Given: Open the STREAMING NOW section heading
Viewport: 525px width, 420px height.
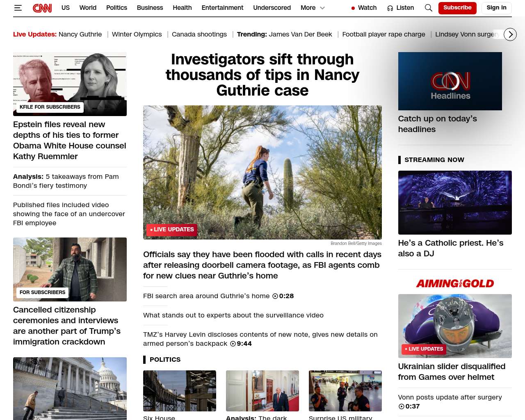Looking at the screenshot, I should point(434,160).
